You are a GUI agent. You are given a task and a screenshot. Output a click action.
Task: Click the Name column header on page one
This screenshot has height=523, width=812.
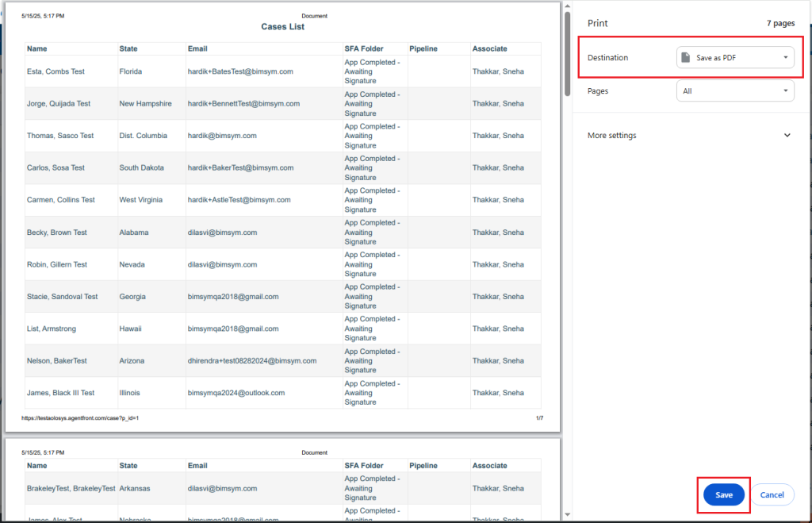[37, 49]
